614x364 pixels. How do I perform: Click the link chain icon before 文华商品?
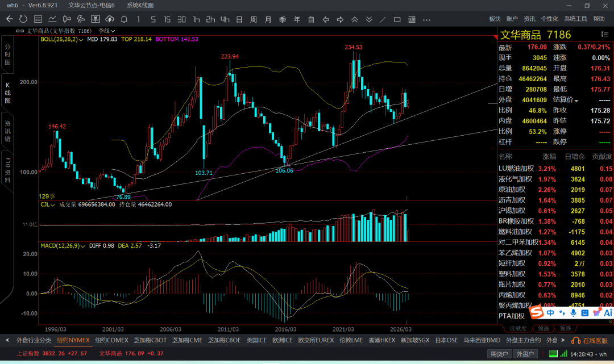(x=20, y=31)
